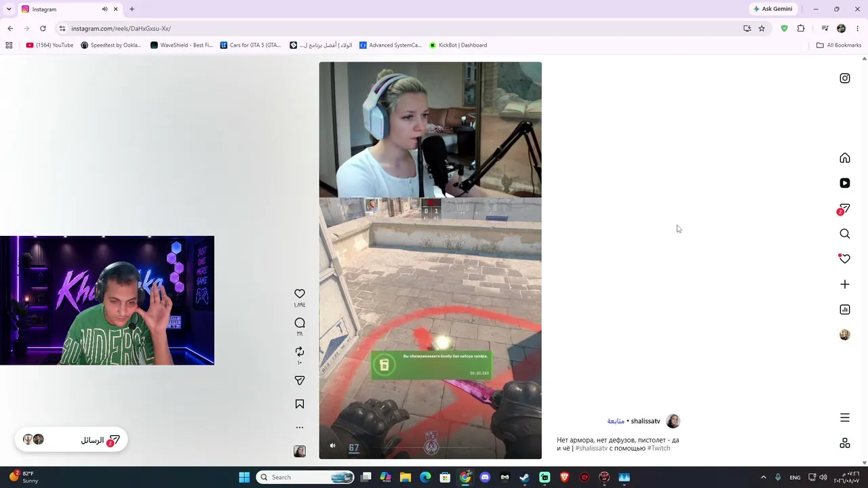Open the WaveShield bookmark
Viewport: 868px width, 488px height.
(181, 45)
